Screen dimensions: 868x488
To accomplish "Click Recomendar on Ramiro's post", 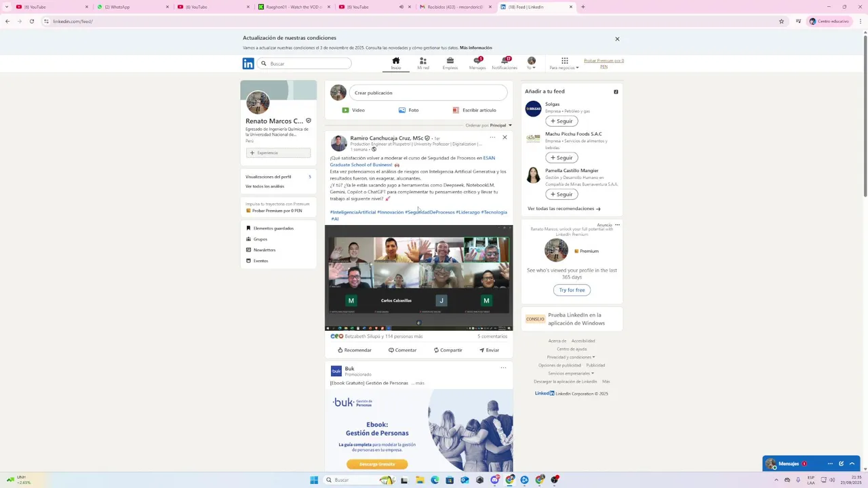I will coord(355,350).
